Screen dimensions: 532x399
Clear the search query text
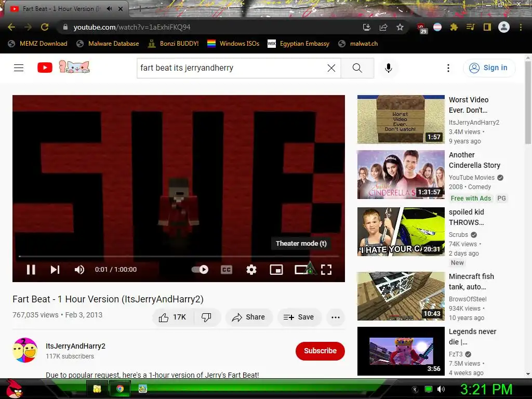[x=331, y=68]
